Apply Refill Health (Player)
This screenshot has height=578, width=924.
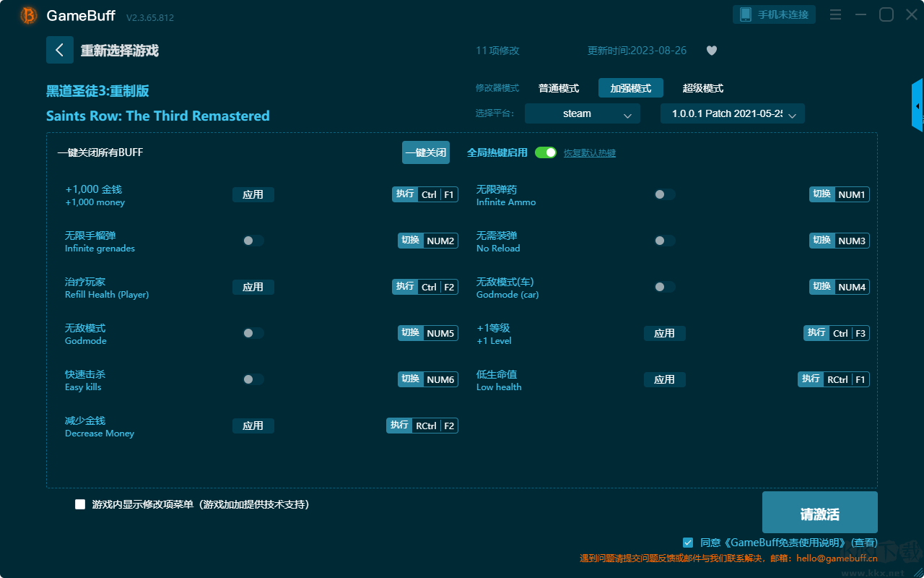pyautogui.click(x=253, y=287)
